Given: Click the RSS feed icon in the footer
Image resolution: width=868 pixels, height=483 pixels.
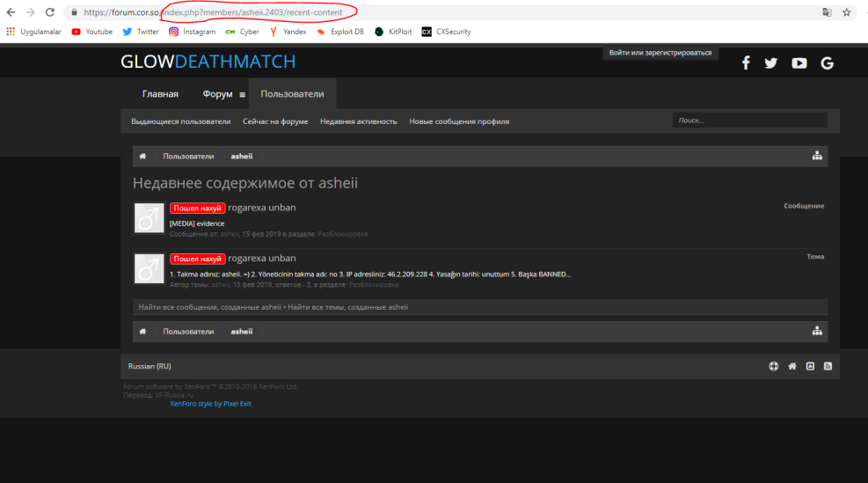Looking at the screenshot, I should pos(828,366).
